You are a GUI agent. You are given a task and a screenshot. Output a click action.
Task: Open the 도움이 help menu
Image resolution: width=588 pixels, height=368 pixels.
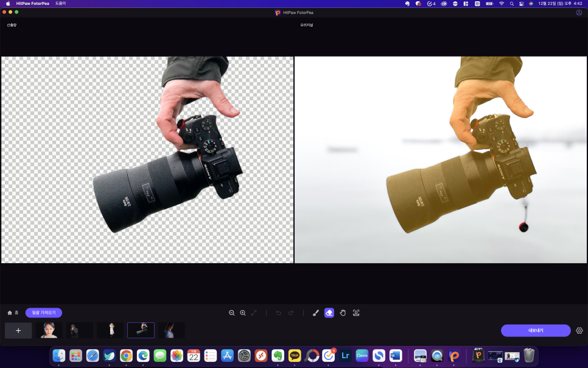[x=60, y=4]
